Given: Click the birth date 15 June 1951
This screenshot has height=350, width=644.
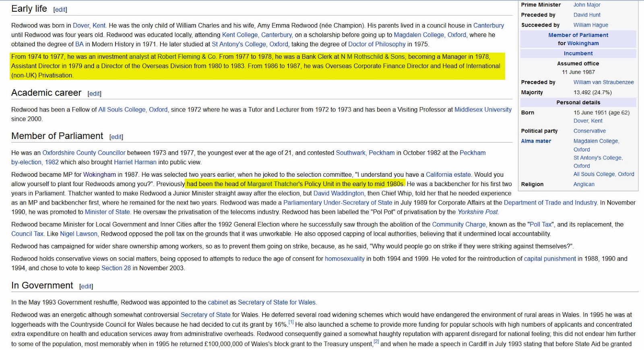Looking at the screenshot, I should (x=590, y=113).
